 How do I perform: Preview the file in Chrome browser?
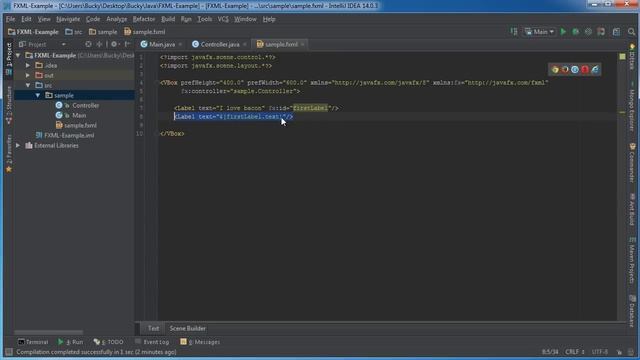(x=555, y=70)
